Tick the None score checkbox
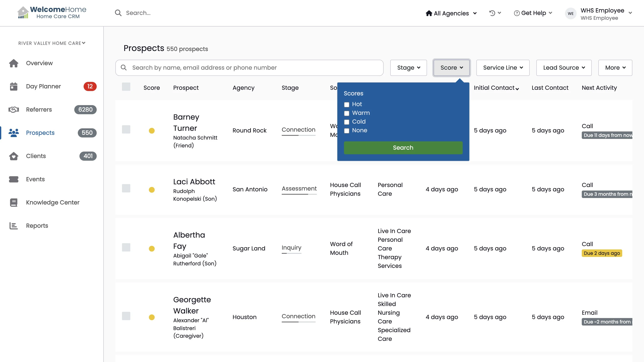644x362 pixels. pos(346,131)
